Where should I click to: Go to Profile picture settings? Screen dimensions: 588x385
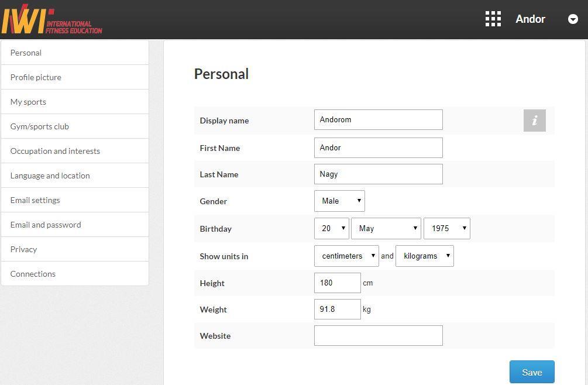coord(75,77)
